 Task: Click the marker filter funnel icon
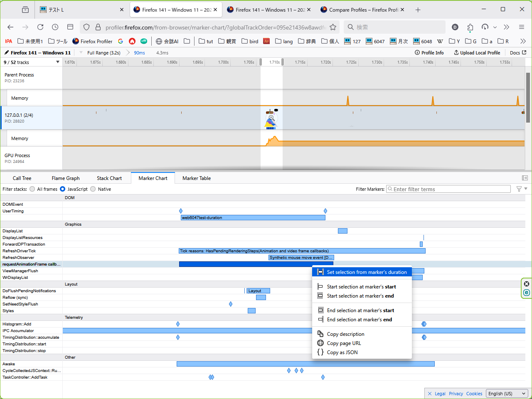coord(519,189)
